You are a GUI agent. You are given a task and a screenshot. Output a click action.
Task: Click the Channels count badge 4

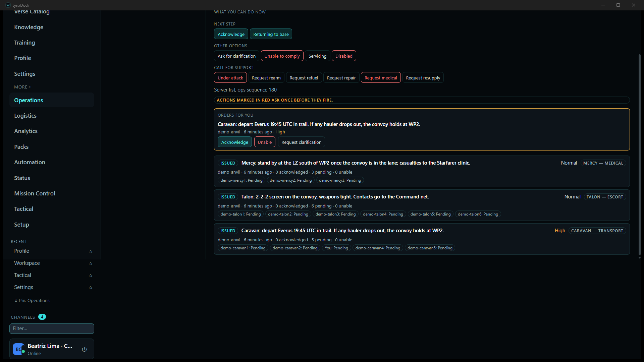pos(42,317)
